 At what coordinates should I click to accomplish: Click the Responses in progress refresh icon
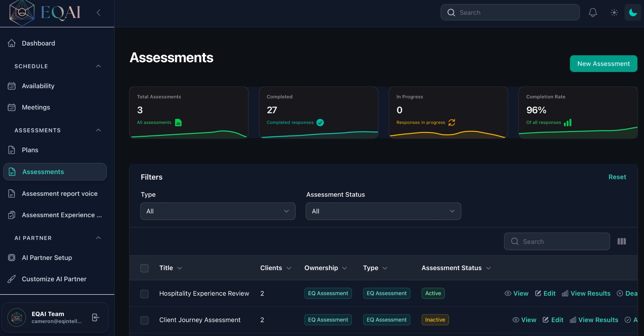tap(452, 123)
